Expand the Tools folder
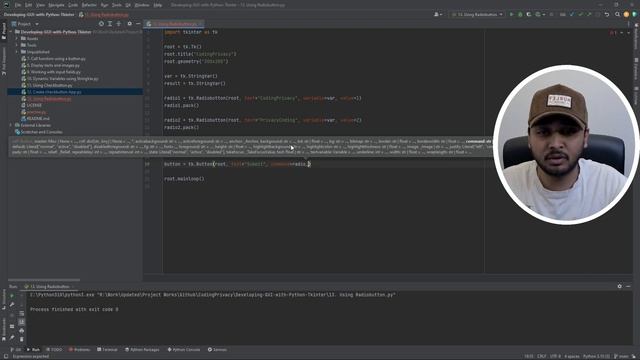The image size is (640, 360). (x=17, y=45)
